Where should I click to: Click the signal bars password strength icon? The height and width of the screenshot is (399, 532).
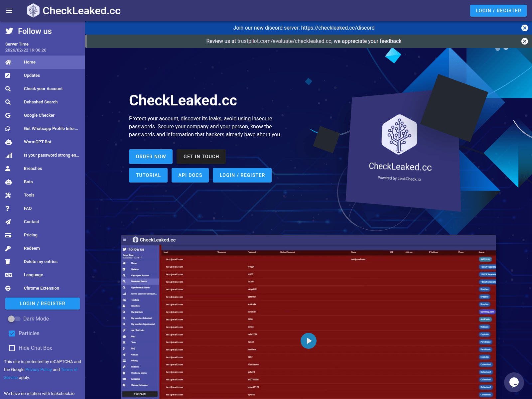[9, 155]
